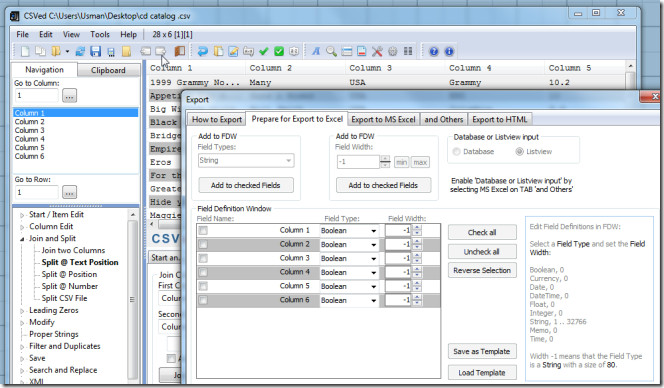Viewport: 664px width, 388px height.
Task: Click the magnifying glass search icon
Action: (x=331, y=51)
